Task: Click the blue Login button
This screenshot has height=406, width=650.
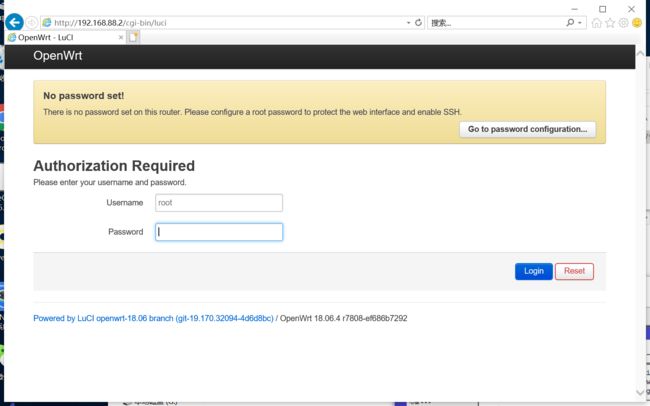Action: (x=534, y=271)
